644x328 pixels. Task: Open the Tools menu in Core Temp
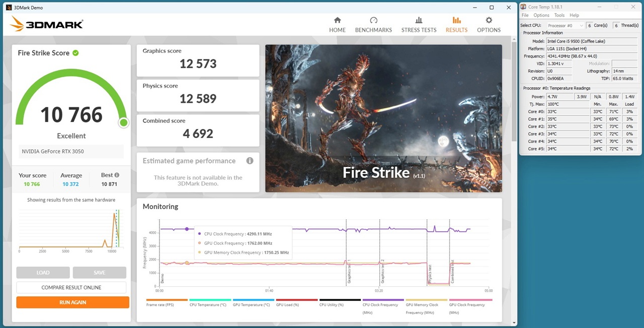click(559, 15)
